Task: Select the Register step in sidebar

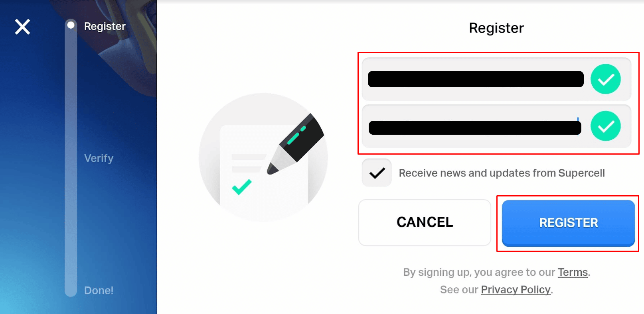Action: click(105, 26)
